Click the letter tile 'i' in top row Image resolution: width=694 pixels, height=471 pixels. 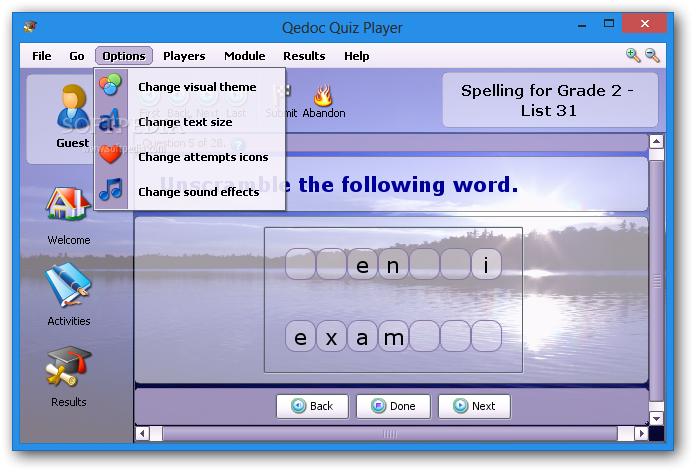[486, 264]
